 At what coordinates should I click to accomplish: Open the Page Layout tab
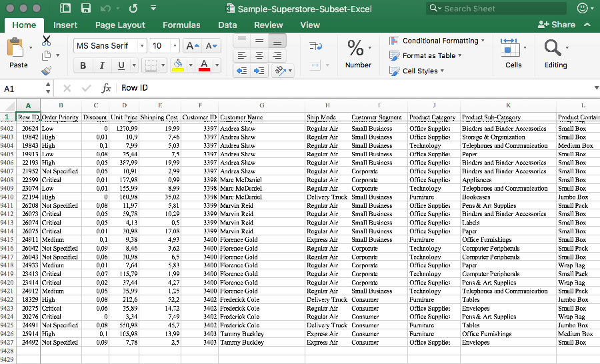click(120, 25)
